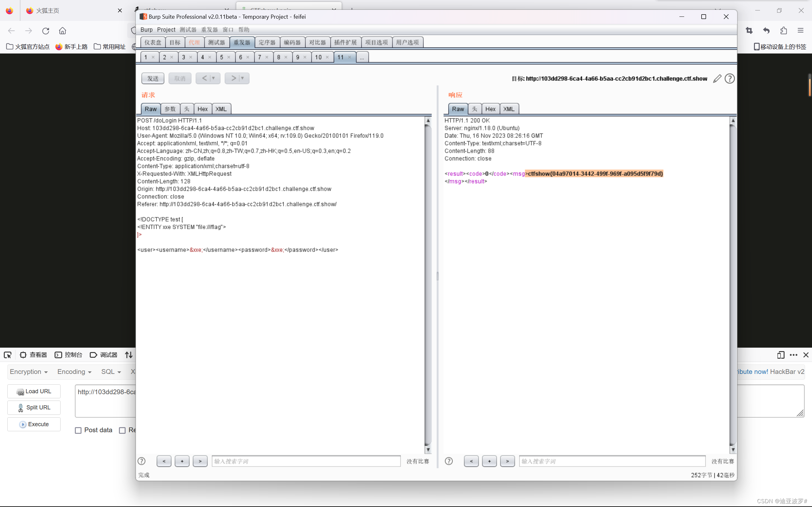Viewport: 812px width, 507px height.
Task: Open the history back dropdown arrow
Action: coord(213,78)
